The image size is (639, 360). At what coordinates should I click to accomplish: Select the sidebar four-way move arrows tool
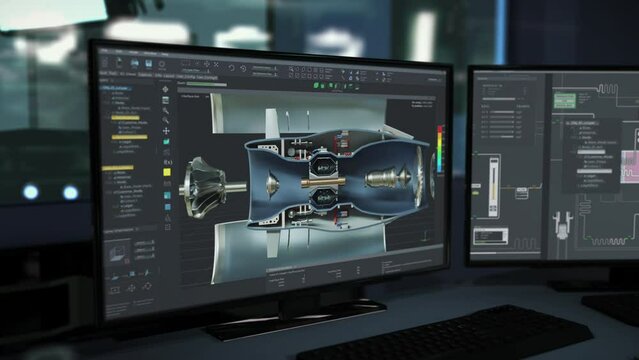pos(166,131)
